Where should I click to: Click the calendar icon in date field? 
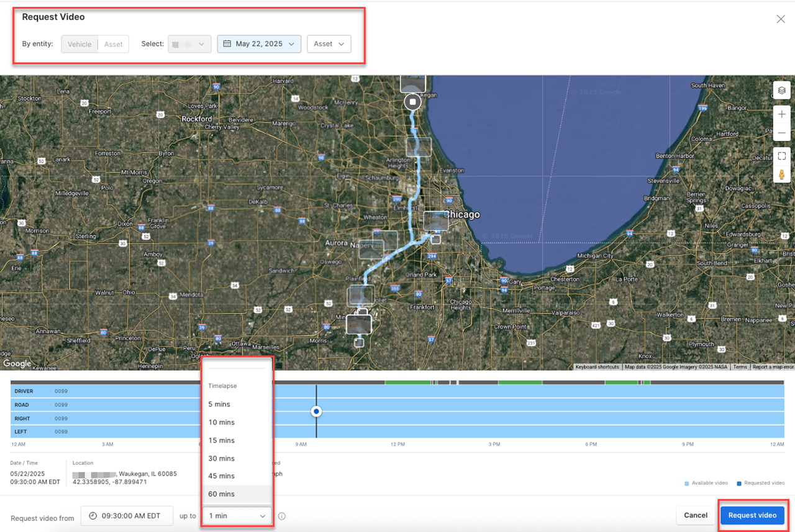click(x=227, y=44)
